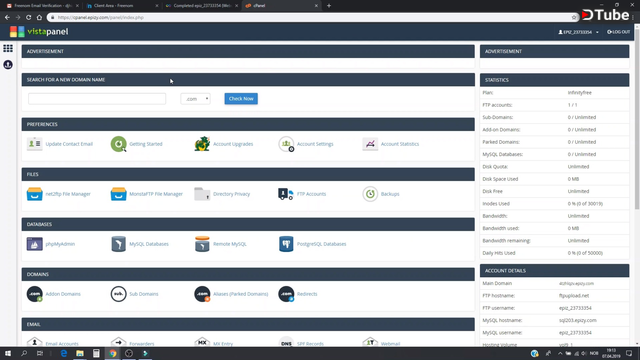Go back in browser history
The height and width of the screenshot is (360, 640).
[x=7, y=18]
